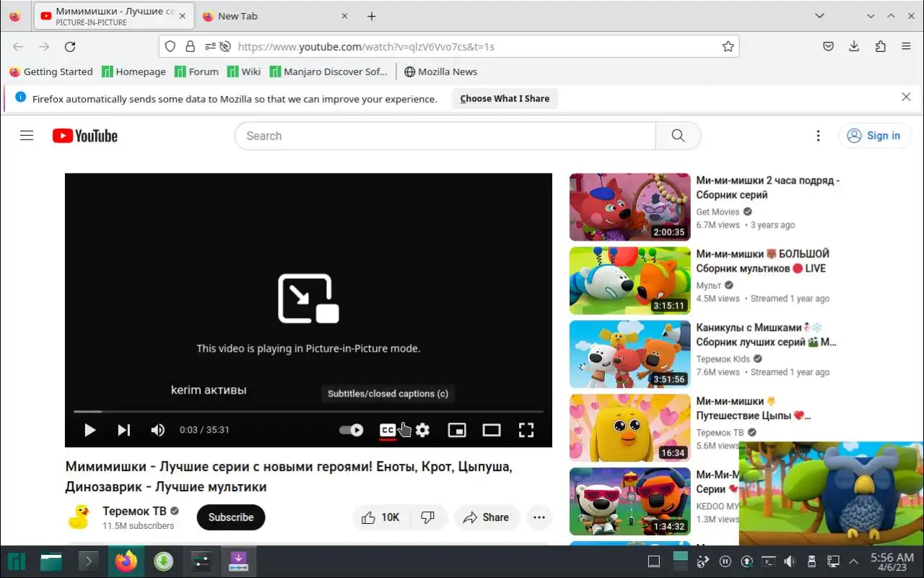Dislike this video
924x578 pixels.
[428, 517]
